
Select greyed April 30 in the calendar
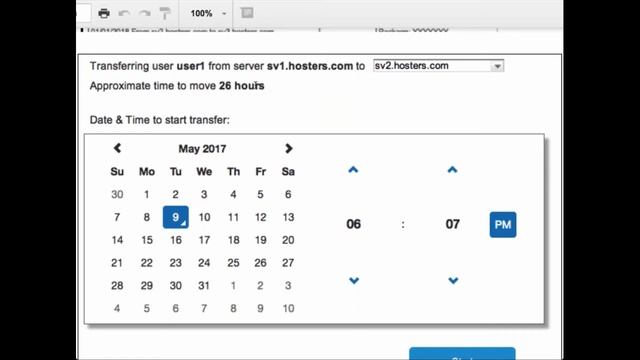click(117, 194)
